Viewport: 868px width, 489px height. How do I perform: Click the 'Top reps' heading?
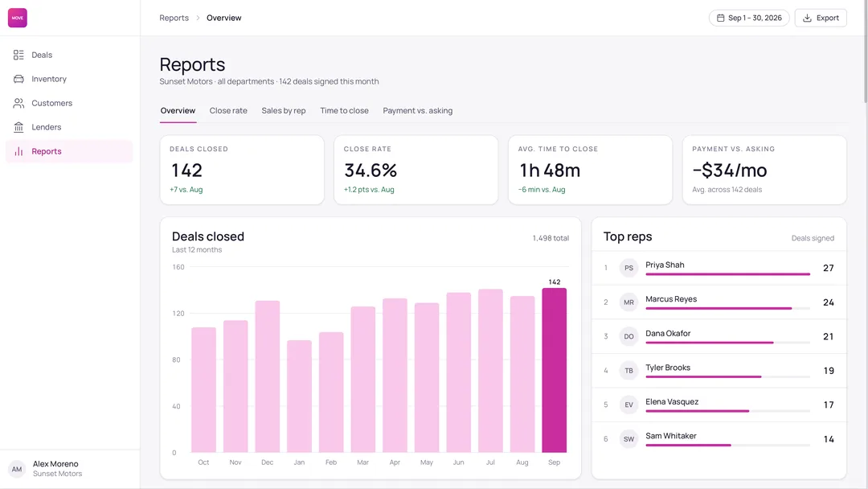[627, 236]
